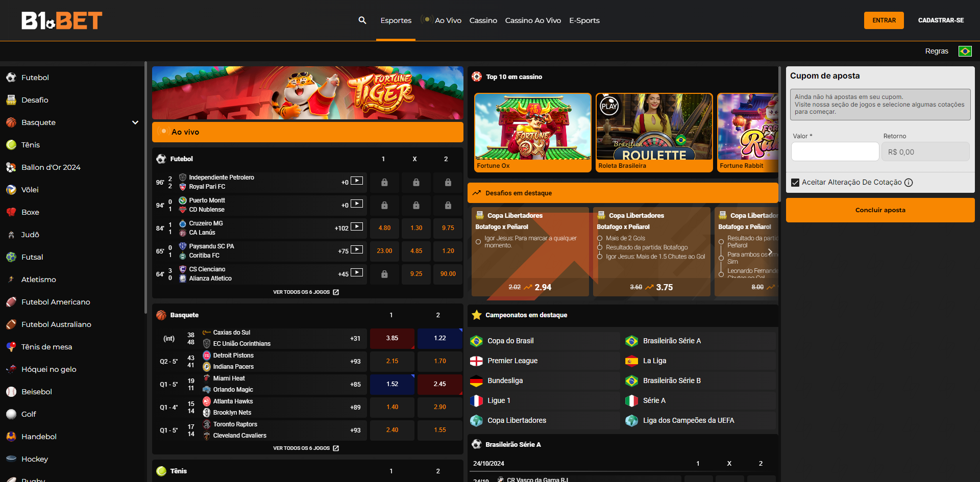The width and height of the screenshot is (980, 482).
Task: Expand +85 markets for Miami Heat game
Action: 355,385
